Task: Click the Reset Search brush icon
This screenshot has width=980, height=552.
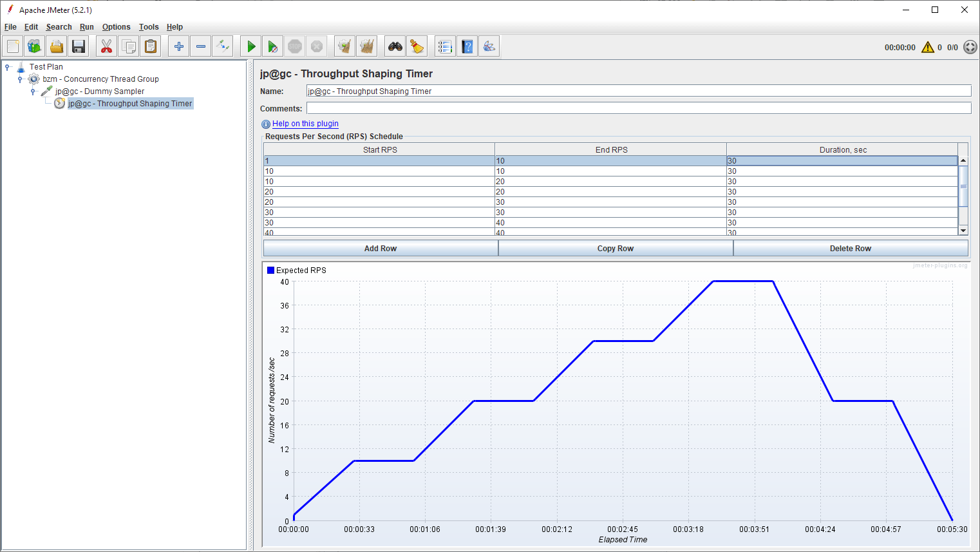Action: (x=417, y=46)
